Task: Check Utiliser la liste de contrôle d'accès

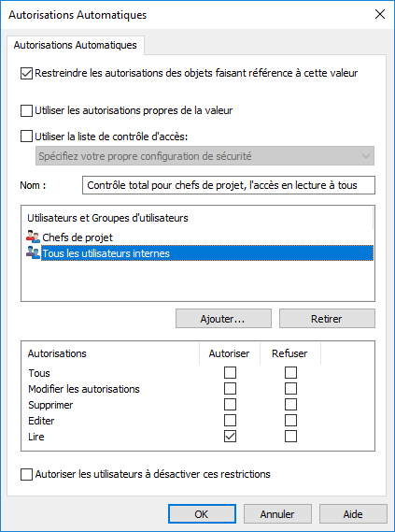Action: click(26, 137)
